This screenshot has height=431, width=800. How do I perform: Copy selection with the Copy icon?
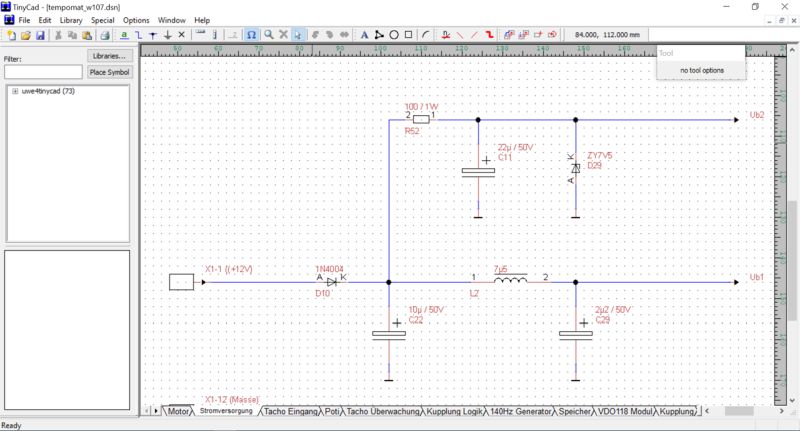click(72, 35)
